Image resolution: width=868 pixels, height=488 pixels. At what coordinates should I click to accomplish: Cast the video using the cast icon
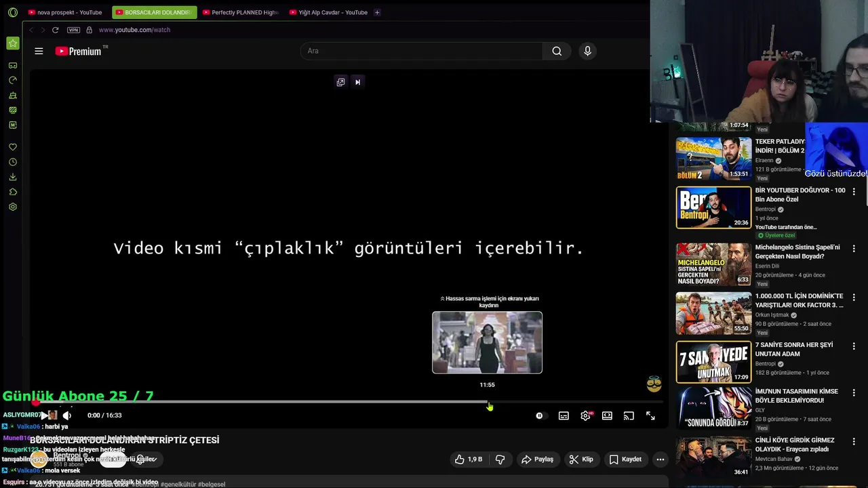629,415
